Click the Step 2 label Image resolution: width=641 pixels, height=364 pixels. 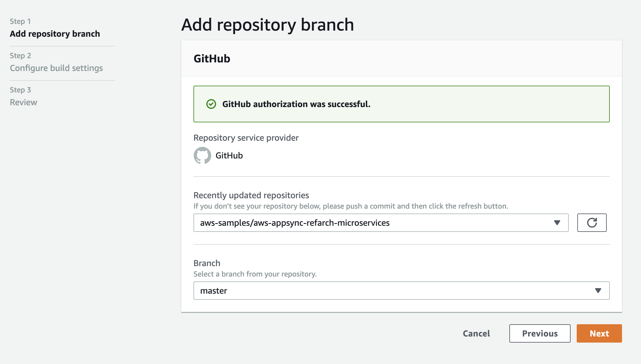tap(21, 56)
